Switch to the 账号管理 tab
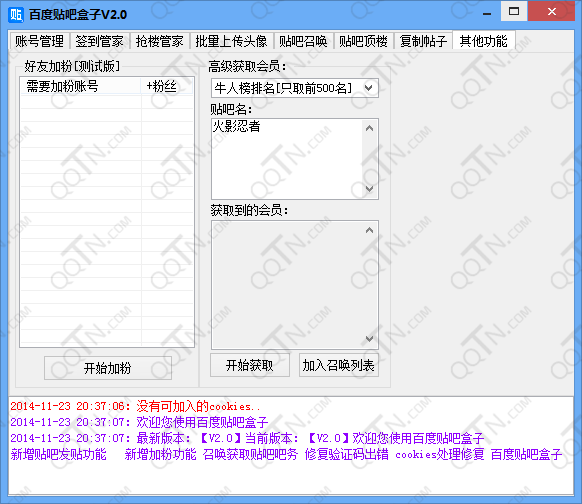Screen dimensions: 582x504 point(39,41)
